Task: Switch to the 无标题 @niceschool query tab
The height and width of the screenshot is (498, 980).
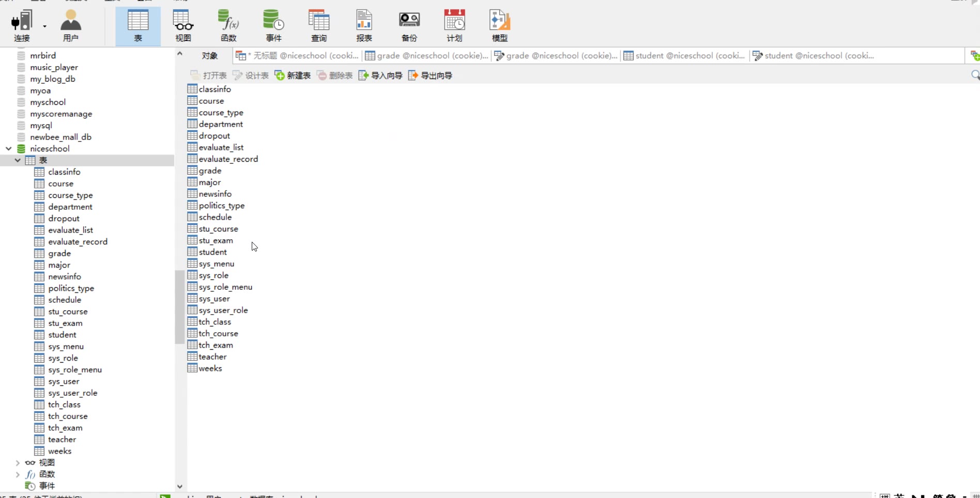Action: tap(297, 56)
